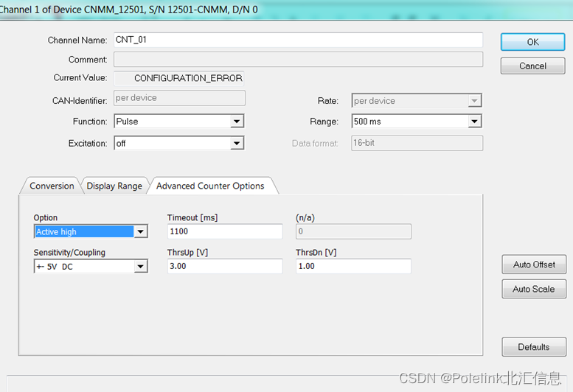Screen dimensions: 573x392
Task: Click the Channel Name label
Action: click(77, 40)
